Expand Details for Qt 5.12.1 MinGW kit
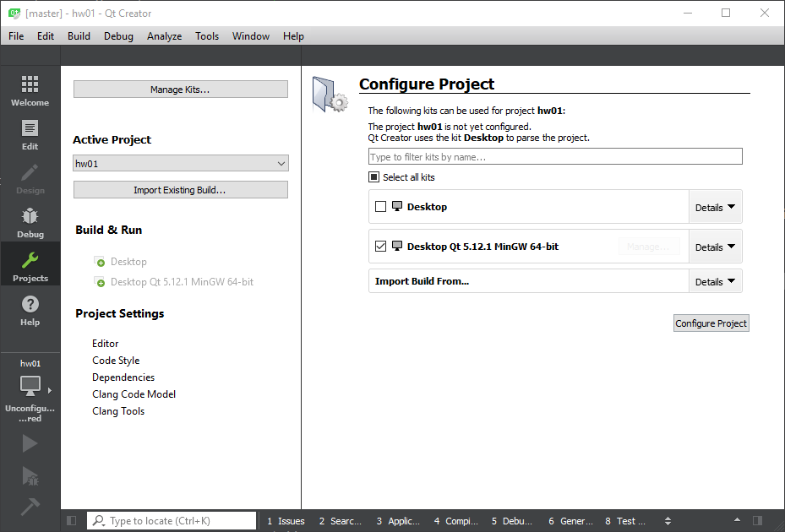 pos(715,247)
